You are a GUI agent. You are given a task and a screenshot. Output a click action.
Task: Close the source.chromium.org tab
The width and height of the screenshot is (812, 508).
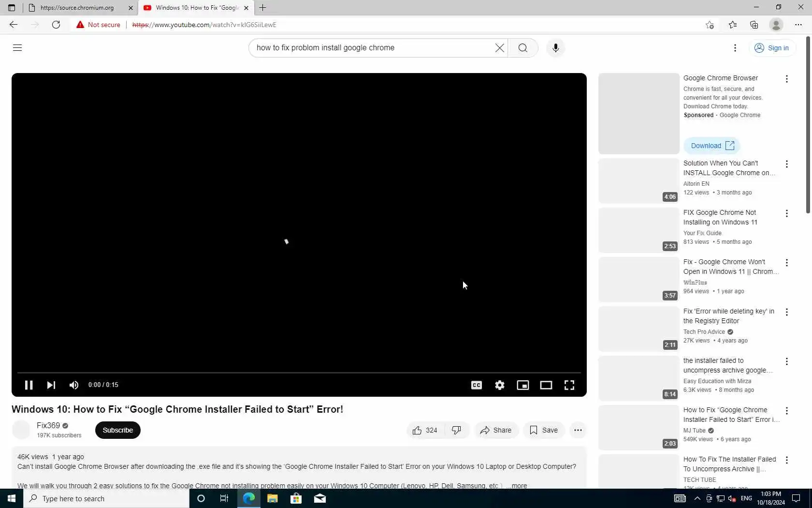[x=130, y=8]
